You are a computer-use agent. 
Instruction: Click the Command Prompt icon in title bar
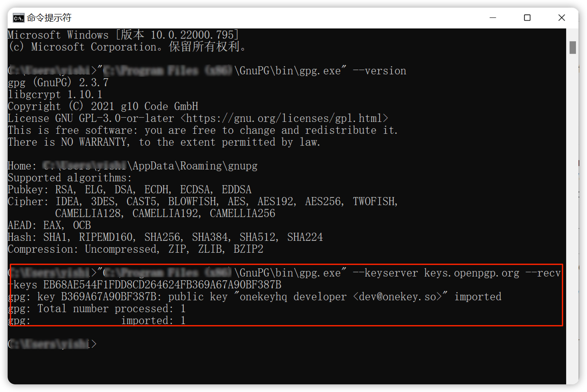18,18
